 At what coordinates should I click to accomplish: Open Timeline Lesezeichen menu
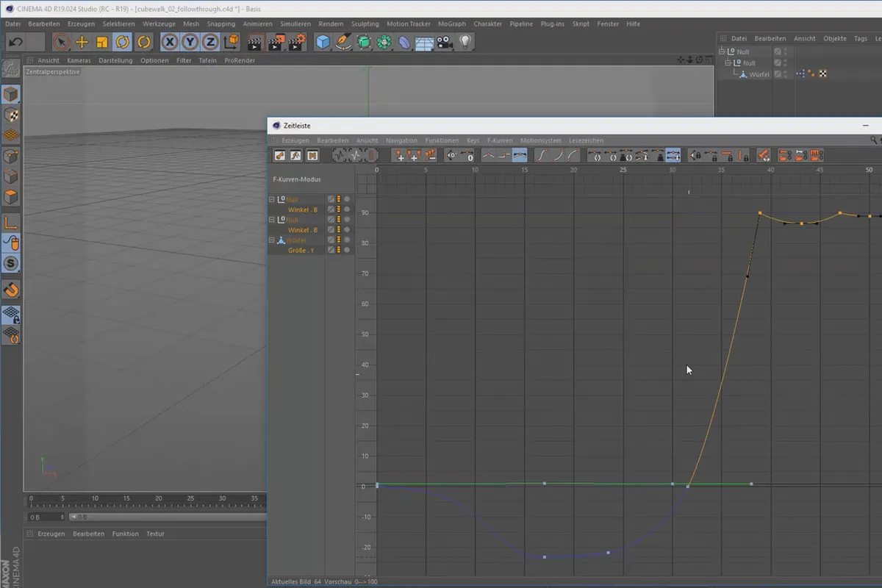(586, 140)
